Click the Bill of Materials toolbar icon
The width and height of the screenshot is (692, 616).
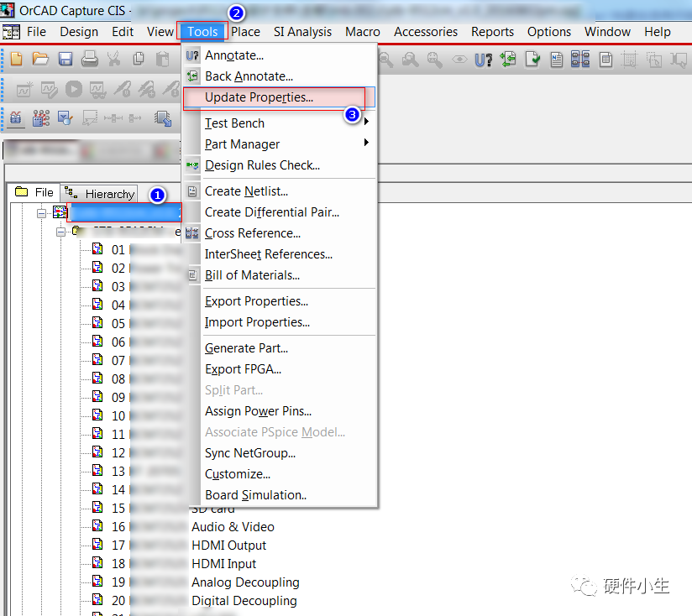click(605, 59)
